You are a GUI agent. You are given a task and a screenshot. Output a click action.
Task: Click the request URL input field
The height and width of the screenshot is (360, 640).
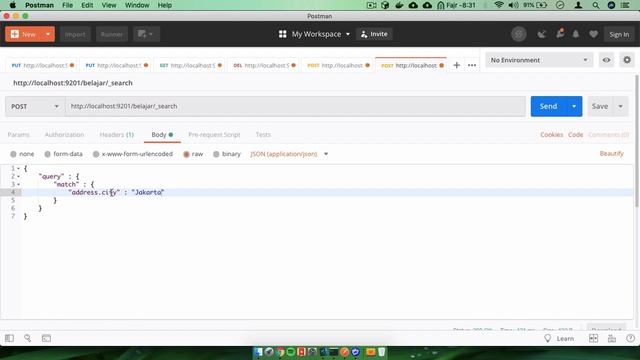tap(296, 106)
